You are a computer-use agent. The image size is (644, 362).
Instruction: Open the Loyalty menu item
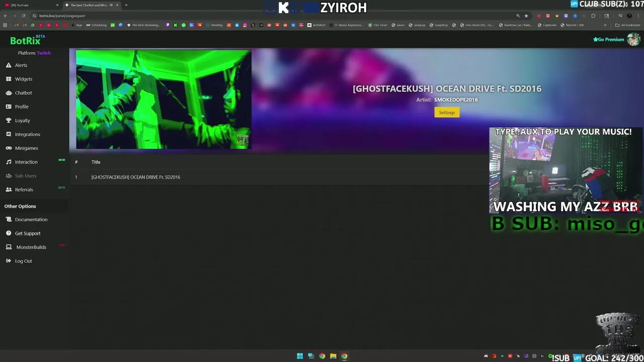(23, 121)
